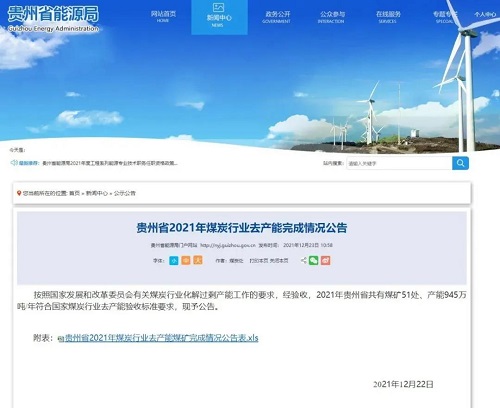Click the blue search magnifier button
Image resolution: width=500 pixels, height=408 pixels.
click(460, 163)
